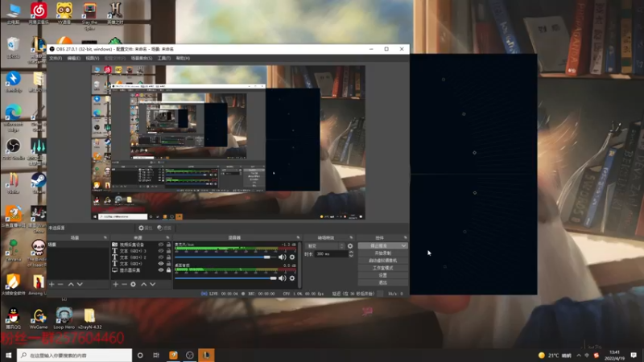Toggle lock on video capture device source
644x362 pixels.
pyautogui.click(x=168, y=245)
